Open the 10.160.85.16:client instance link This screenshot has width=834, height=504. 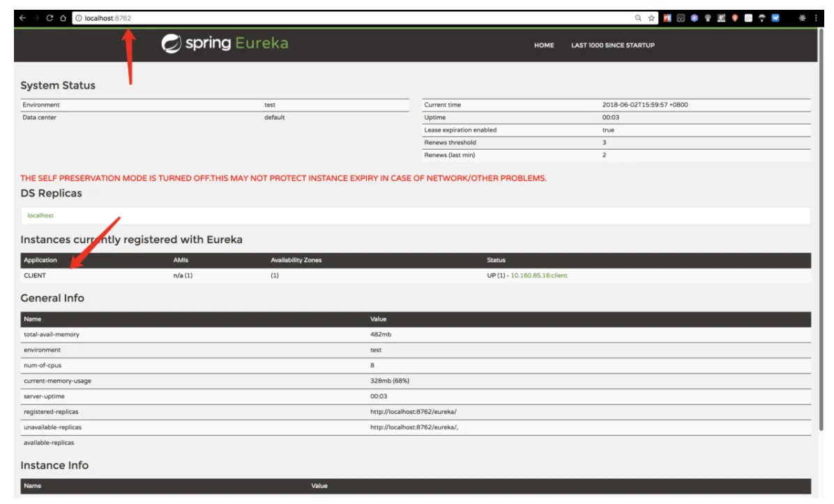click(x=539, y=275)
